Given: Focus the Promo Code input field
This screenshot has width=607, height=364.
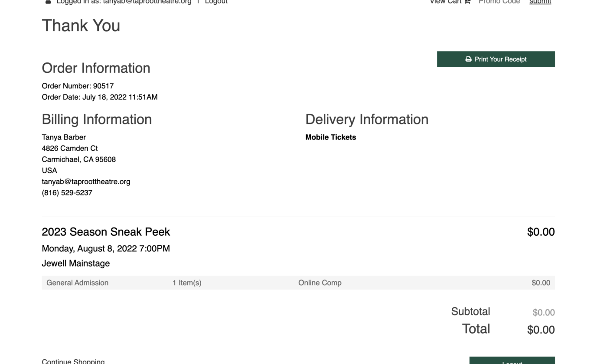Looking at the screenshot, I should [x=499, y=2].
